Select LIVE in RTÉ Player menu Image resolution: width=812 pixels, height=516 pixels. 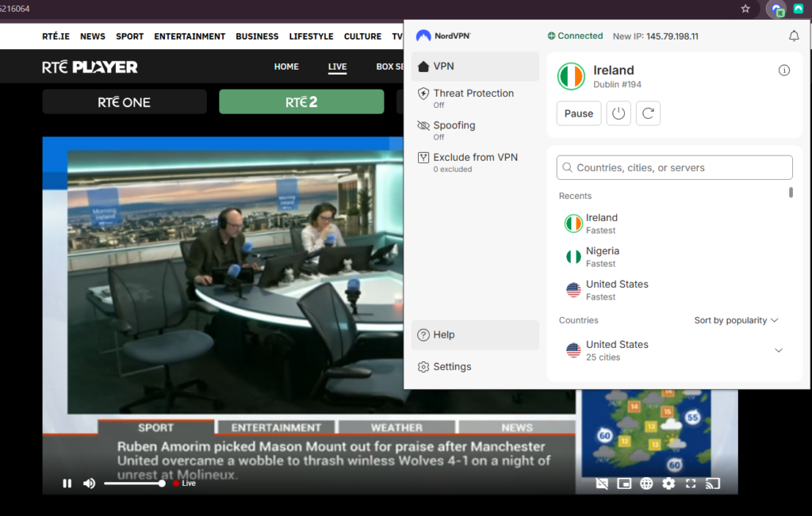tap(337, 67)
